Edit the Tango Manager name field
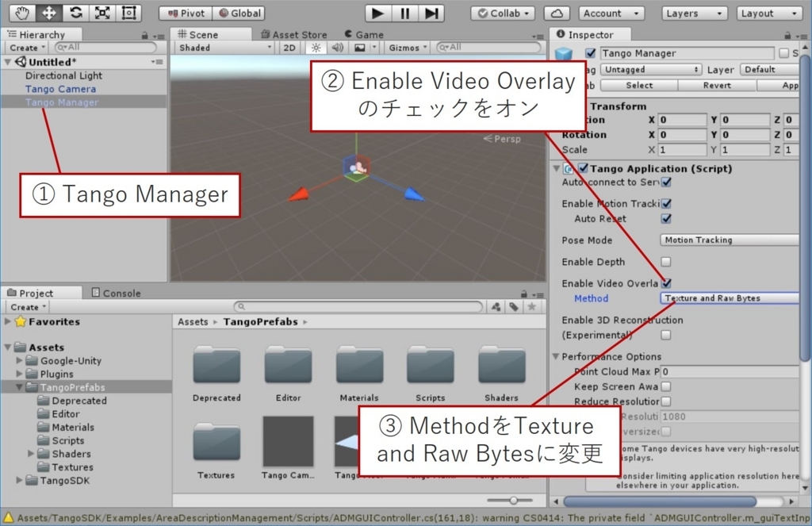Image resolution: width=812 pixels, height=526 pixels. (x=687, y=53)
